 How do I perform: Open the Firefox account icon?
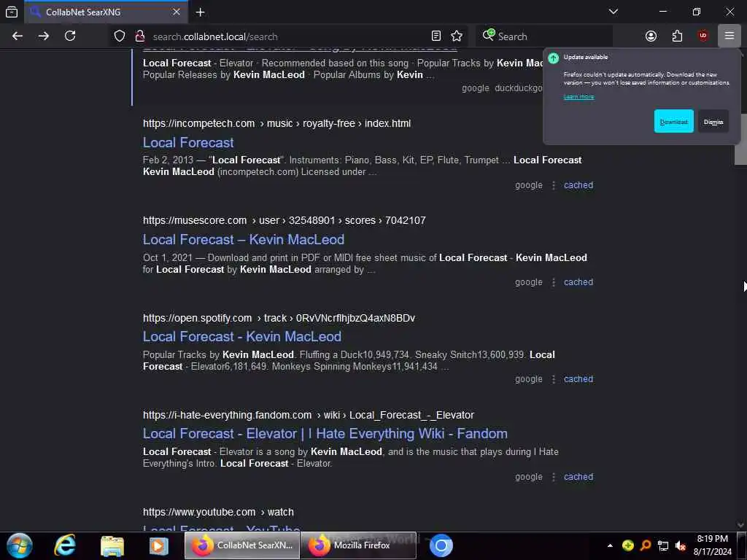click(651, 36)
